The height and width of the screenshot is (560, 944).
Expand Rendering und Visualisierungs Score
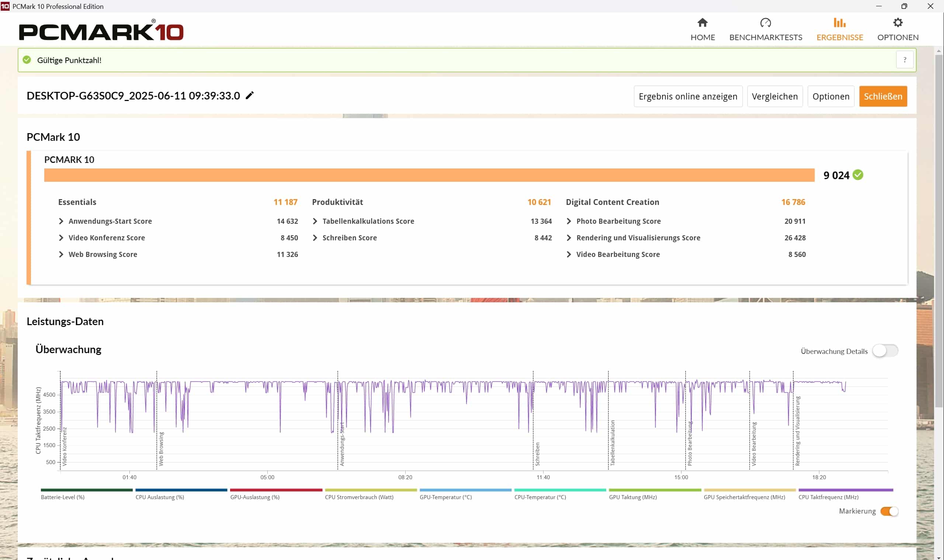[x=569, y=238]
